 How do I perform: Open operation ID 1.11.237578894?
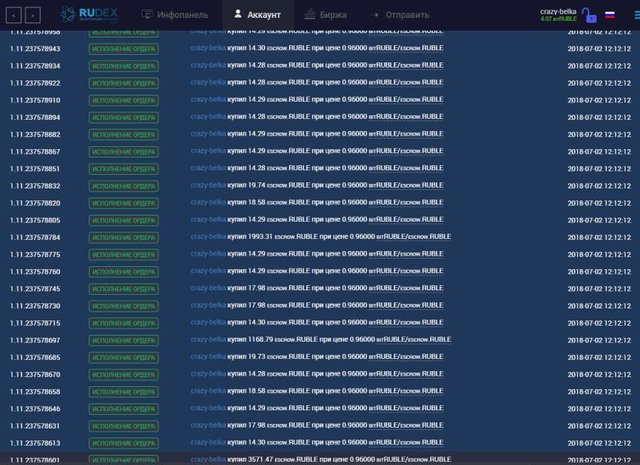click(x=35, y=118)
